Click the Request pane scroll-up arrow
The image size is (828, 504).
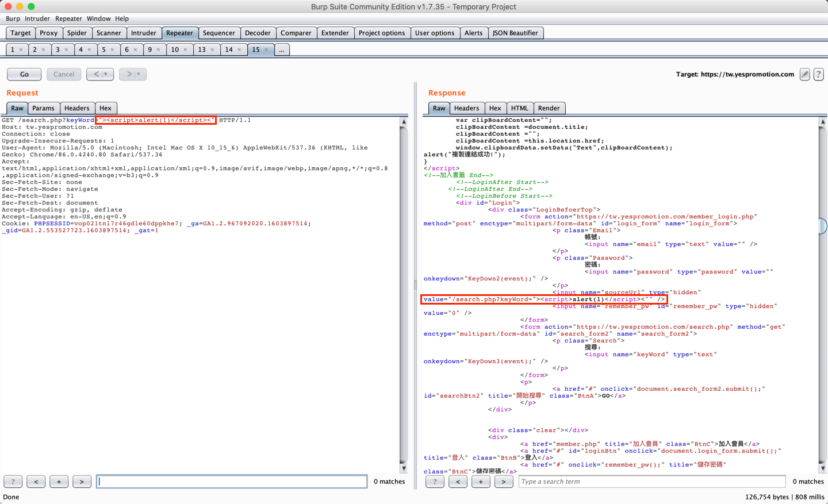pos(404,122)
